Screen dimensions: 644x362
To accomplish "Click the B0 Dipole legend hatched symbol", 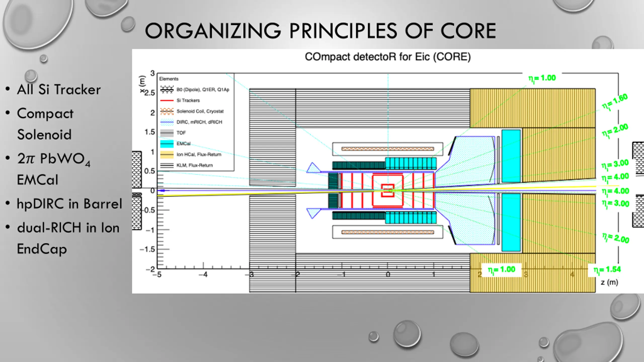I will pos(167,89).
